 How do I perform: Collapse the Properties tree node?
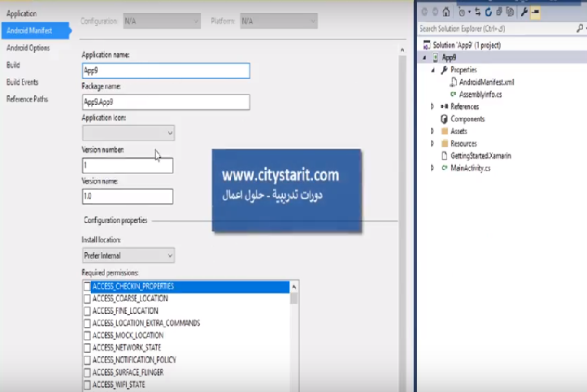pos(433,70)
